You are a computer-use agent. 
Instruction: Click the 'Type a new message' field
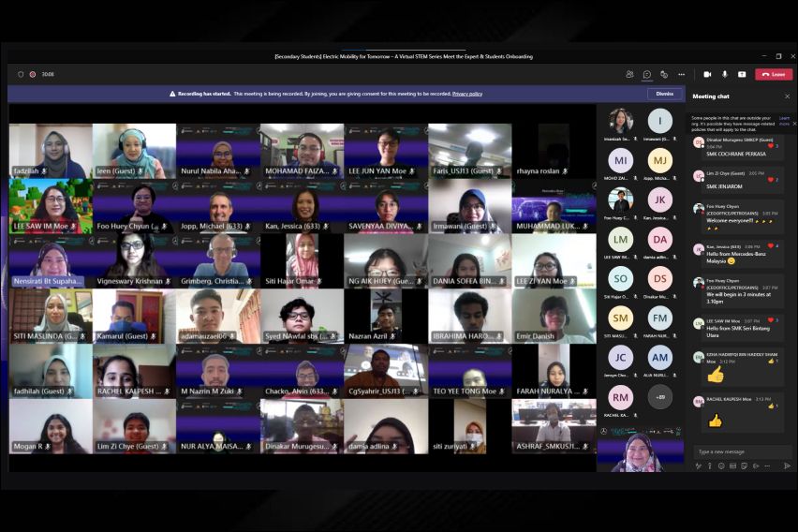click(x=735, y=451)
